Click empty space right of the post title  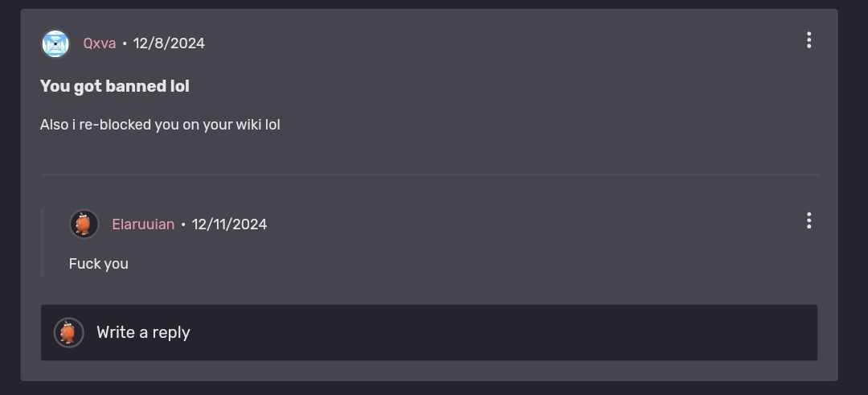coord(498,86)
